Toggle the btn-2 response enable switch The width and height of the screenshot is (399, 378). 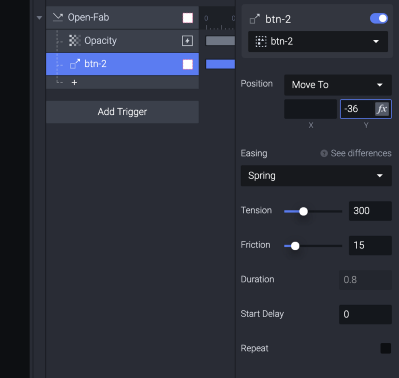[x=379, y=18]
